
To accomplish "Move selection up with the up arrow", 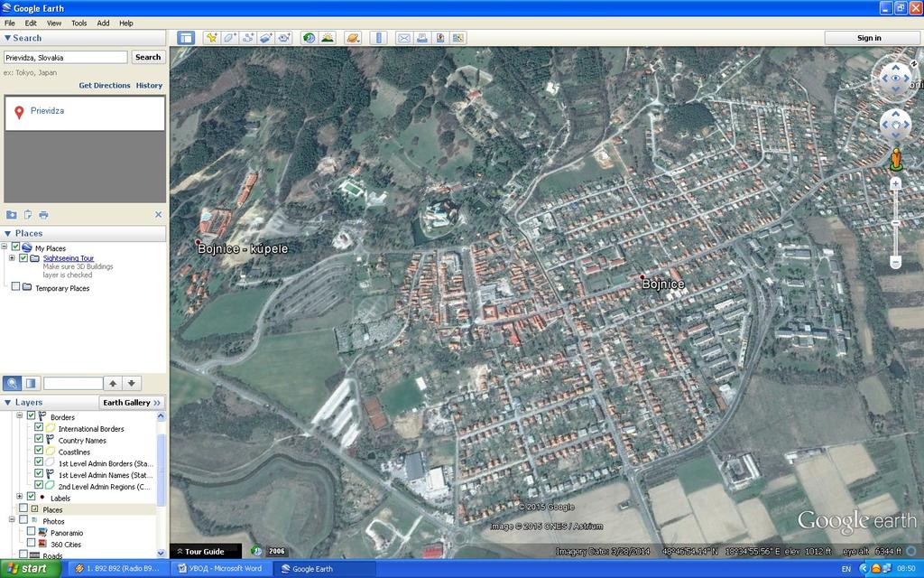I will [x=113, y=383].
